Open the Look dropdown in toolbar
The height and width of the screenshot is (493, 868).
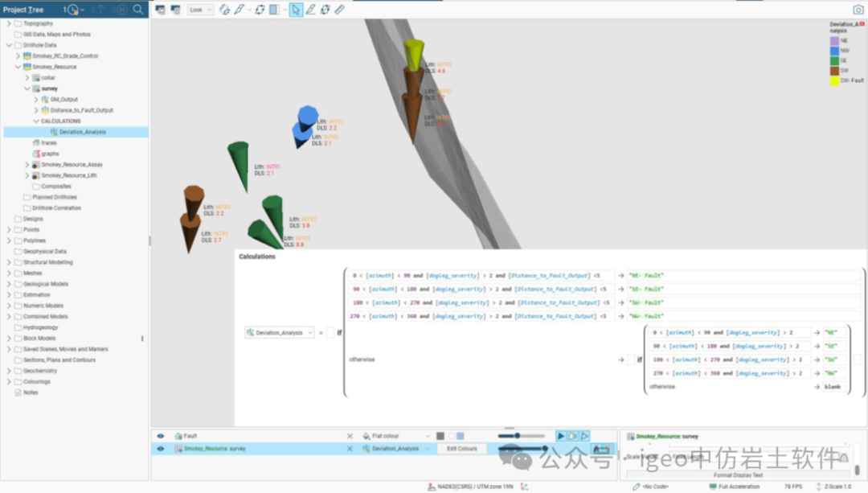click(201, 10)
